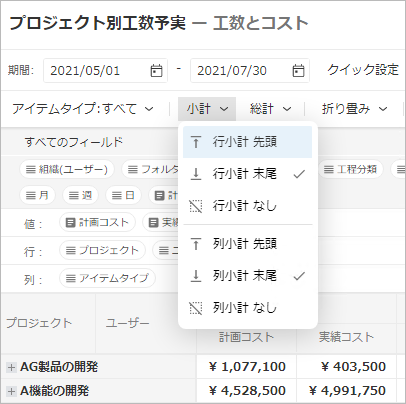Click the 行小計 先頭 top-align icon
The height and width of the screenshot is (404, 406).
196,142
